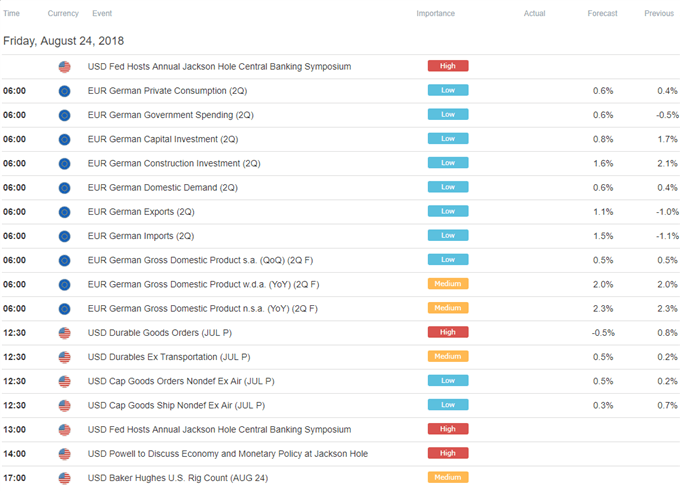Open 'EUR German Imports (2Q)' event
Image resolution: width=680 pixels, height=491 pixels.
coord(141,236)
